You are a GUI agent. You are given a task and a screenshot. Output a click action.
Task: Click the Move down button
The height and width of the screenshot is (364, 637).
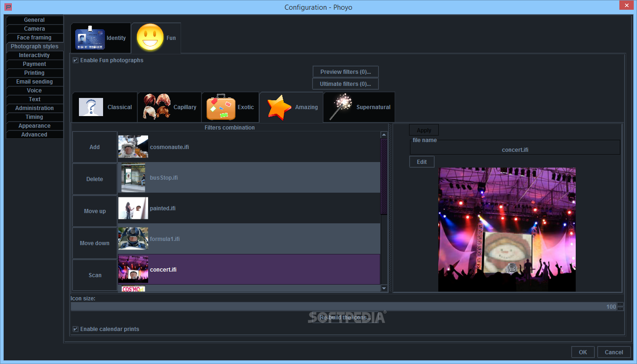point(95,243)
